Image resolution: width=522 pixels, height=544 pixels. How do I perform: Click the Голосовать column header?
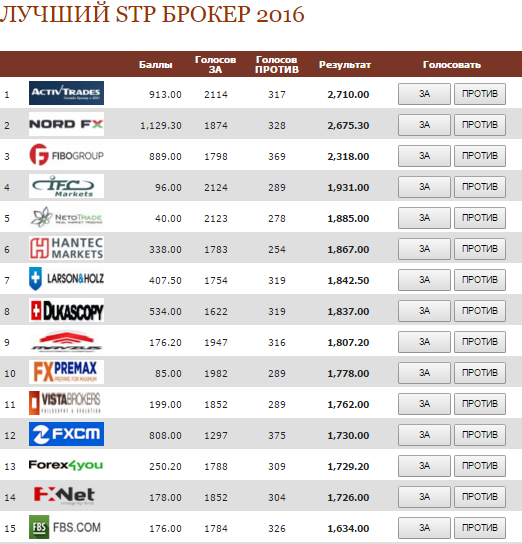[x=452, y=65]
